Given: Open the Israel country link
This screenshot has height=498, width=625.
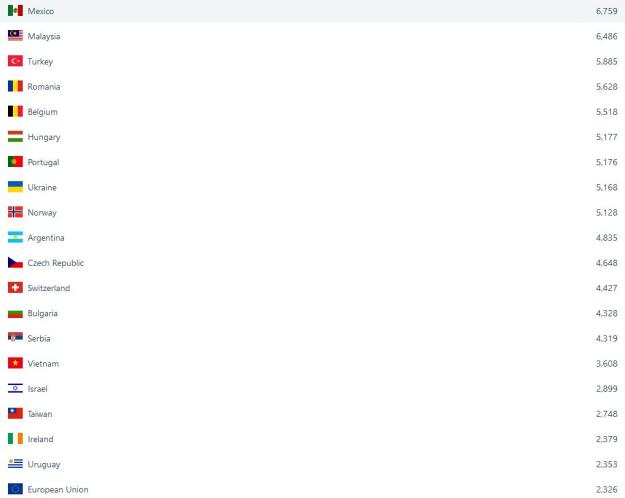Looking at the screenshot, I should tap(37, 388).
